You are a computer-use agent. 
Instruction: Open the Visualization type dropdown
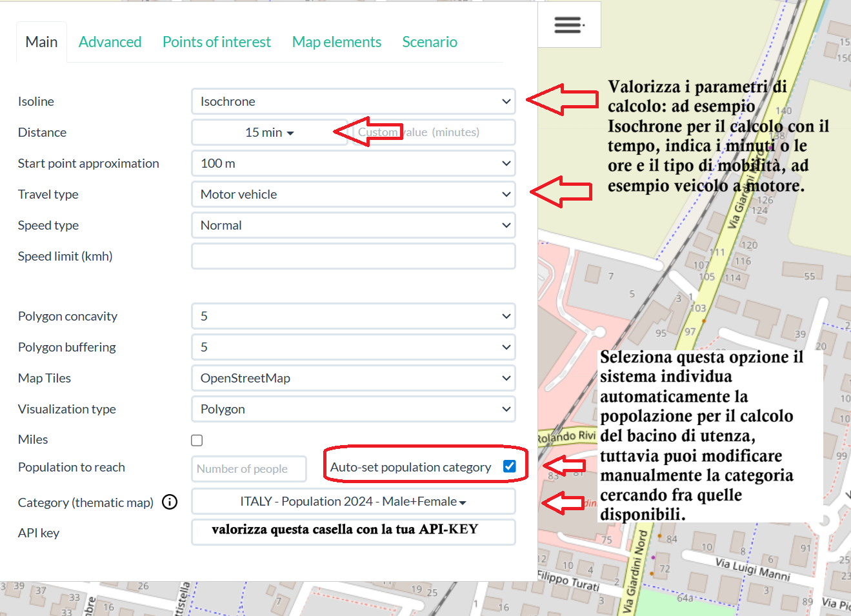pyautogui.click(x=353, y=409)
